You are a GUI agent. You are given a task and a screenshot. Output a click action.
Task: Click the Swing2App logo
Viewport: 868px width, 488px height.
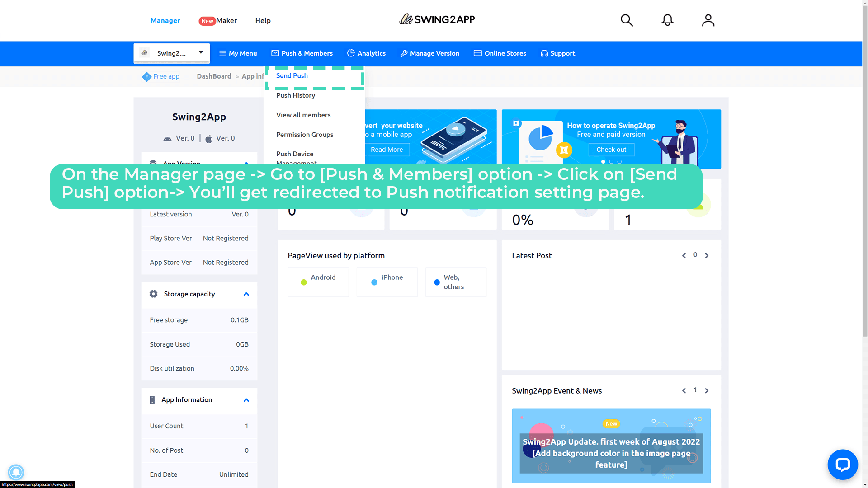[437, 19]
